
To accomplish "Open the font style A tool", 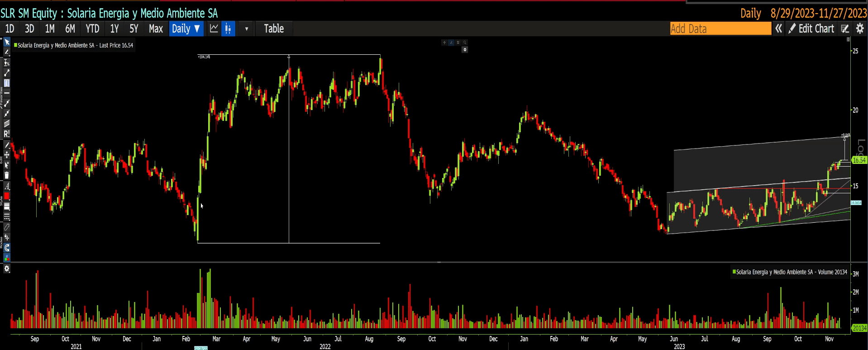I will click(7, 186).
